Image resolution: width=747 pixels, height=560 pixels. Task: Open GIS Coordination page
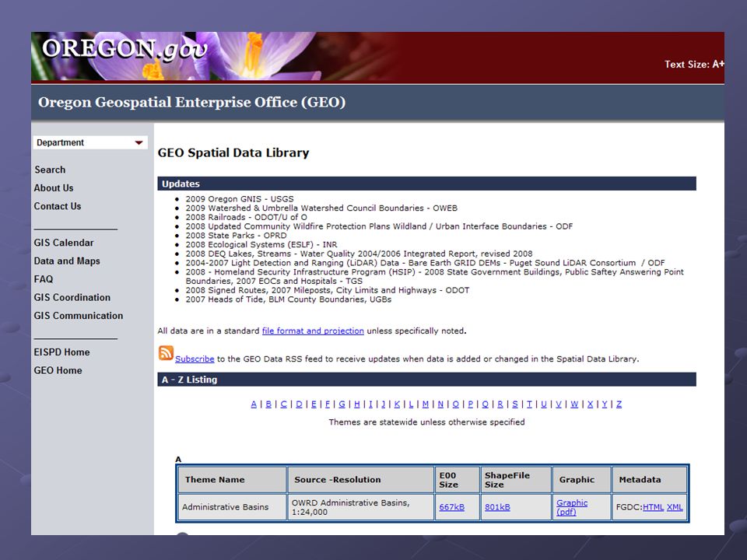click(72, 297)
